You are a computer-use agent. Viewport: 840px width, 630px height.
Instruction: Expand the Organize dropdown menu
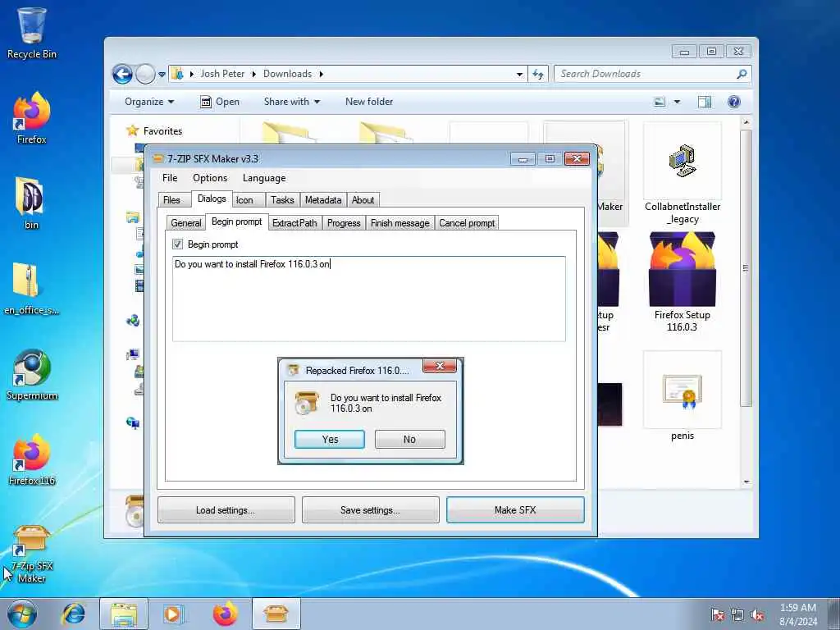(x=149, y=102)
